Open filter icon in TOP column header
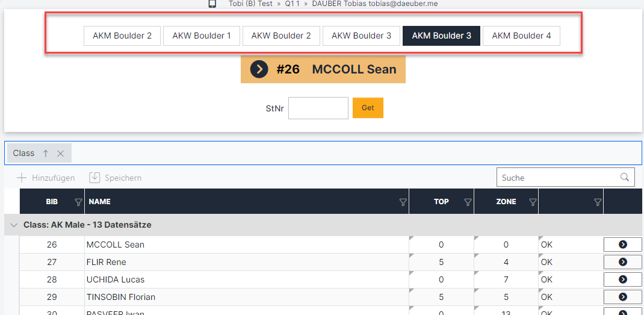The image size is (644, 315). pyautogui.click(x=468, y=202)
